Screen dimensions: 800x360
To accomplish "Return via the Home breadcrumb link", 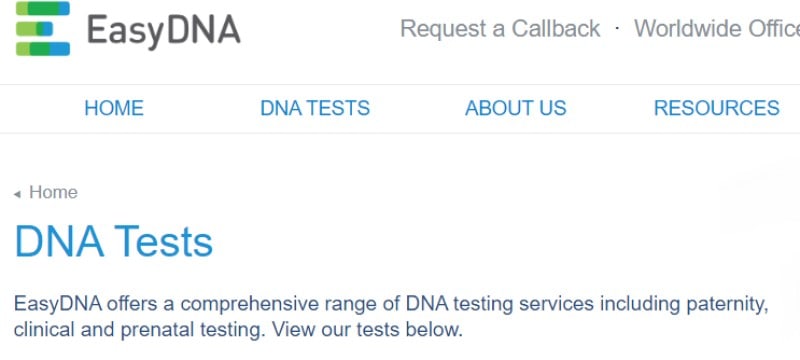I will pyautogui.click(x=53, y=192).
